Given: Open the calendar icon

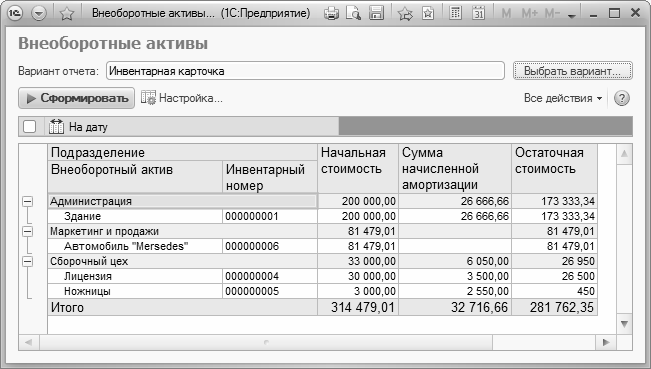Looking at the screenshot, I should [x=479, y=14].
